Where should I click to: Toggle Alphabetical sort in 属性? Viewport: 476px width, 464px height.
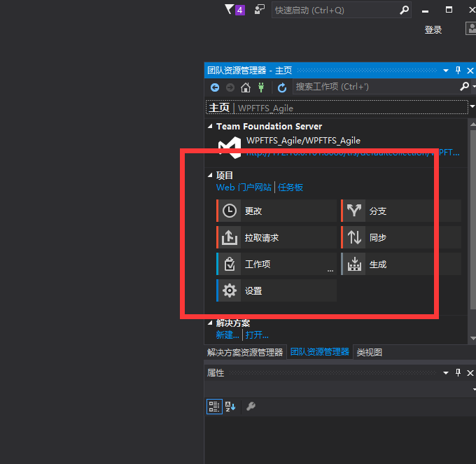click(x=230, y=407)
